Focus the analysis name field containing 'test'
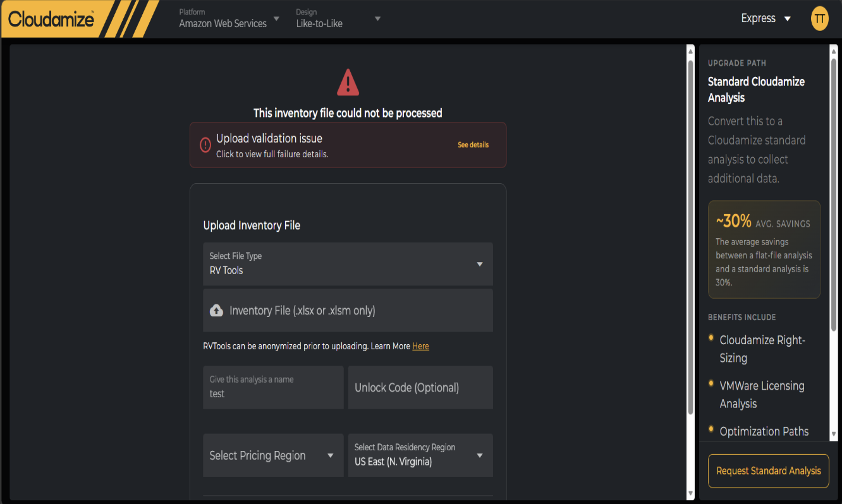The image size is (842, 504). [x=273, y=387]
